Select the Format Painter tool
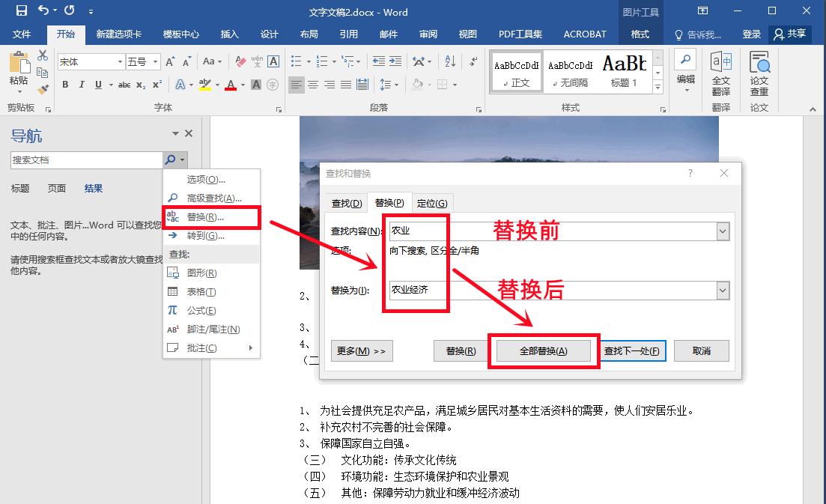The height and width of the screenshot is (504, 826). [x=43, y=90]
